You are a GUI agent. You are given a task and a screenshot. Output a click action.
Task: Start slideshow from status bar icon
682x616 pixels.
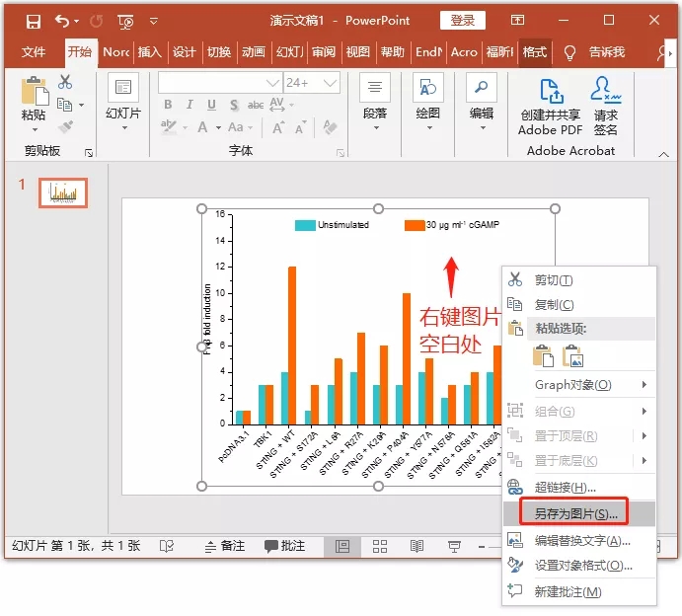click(x=454, y=546)
